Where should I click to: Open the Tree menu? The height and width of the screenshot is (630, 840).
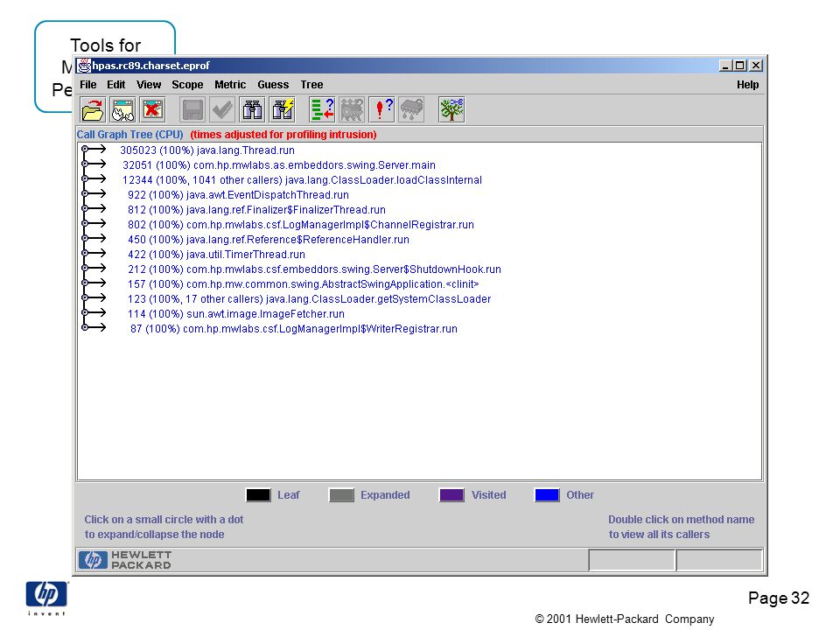[x=311, y=85]
